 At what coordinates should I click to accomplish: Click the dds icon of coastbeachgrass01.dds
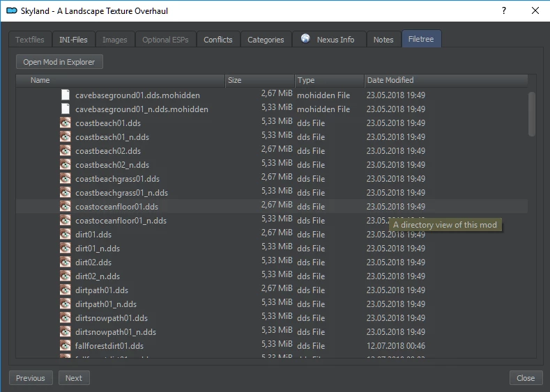66,179
